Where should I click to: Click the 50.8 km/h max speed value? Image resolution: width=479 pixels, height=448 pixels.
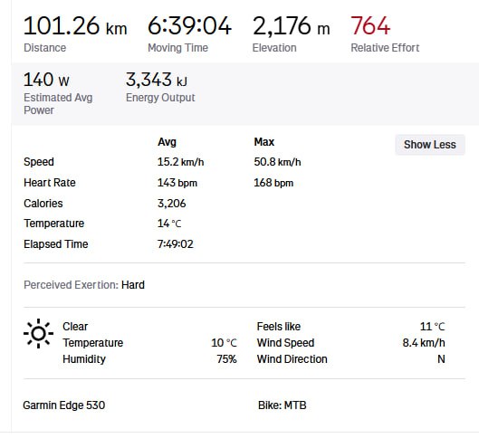pyautogui.click(x=277, y=162)
